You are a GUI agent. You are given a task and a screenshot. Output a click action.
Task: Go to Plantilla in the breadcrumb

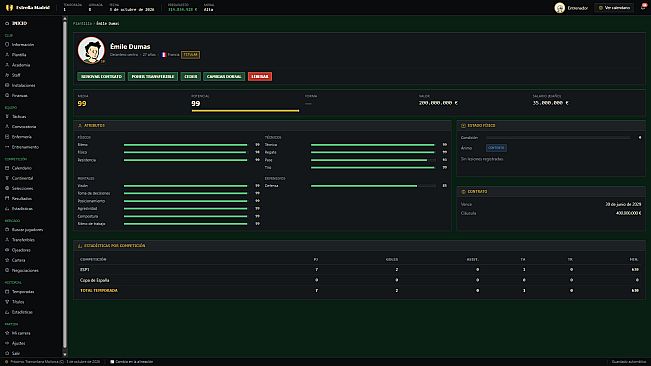[82, 23]
